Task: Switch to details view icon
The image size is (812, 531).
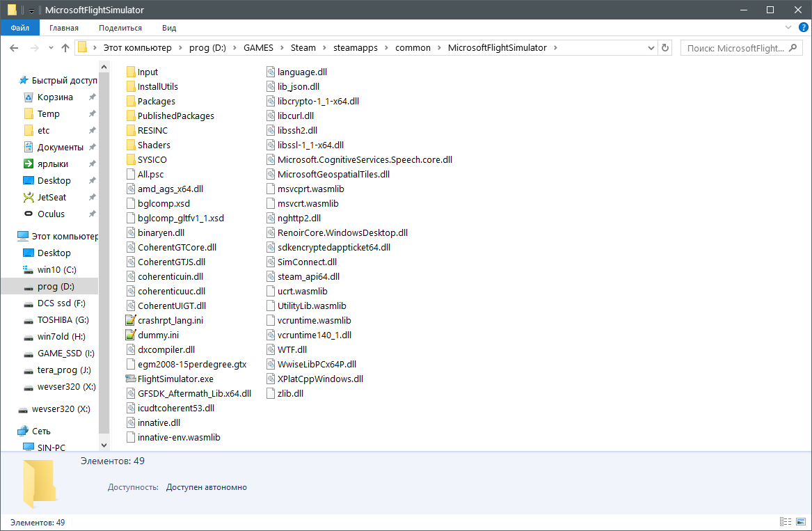Action: (x=785, y=522)
